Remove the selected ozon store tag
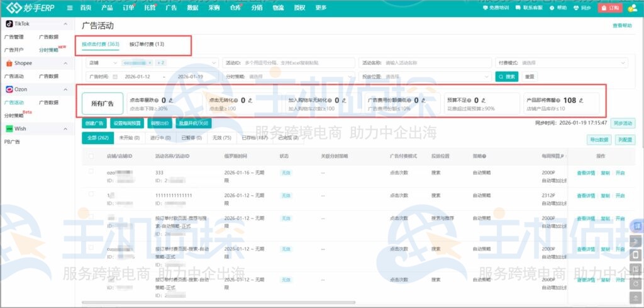The width and height of the screenshot is (644, 308). tap(150, 63)
